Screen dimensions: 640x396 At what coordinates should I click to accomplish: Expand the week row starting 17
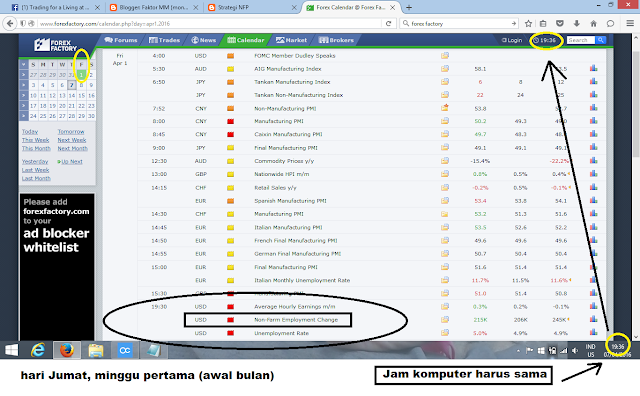click(23, 105)
